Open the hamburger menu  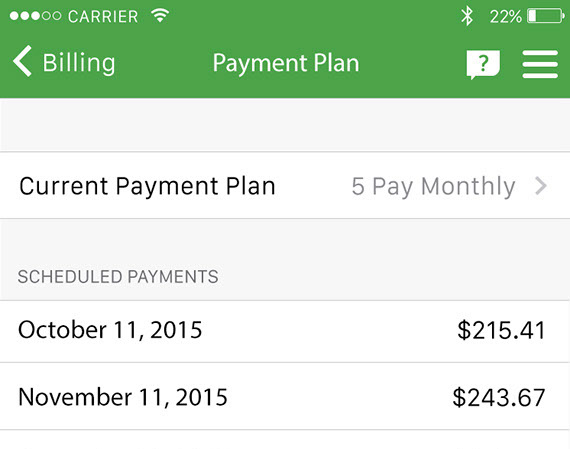540,64
